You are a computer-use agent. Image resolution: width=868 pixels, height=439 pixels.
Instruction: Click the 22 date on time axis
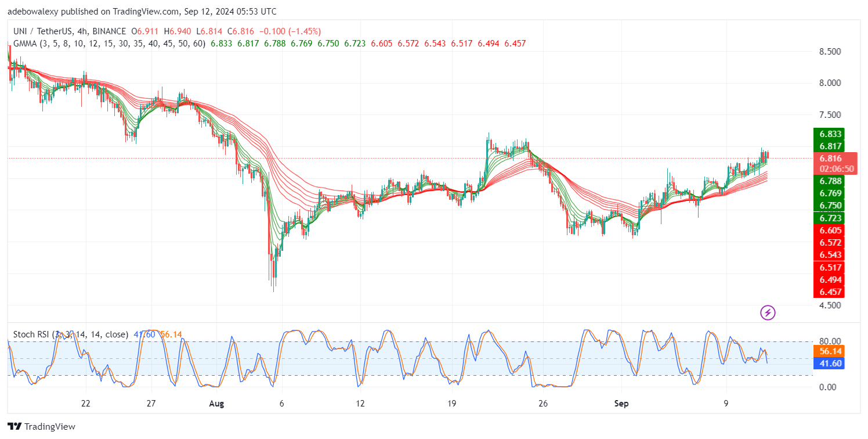86,403
